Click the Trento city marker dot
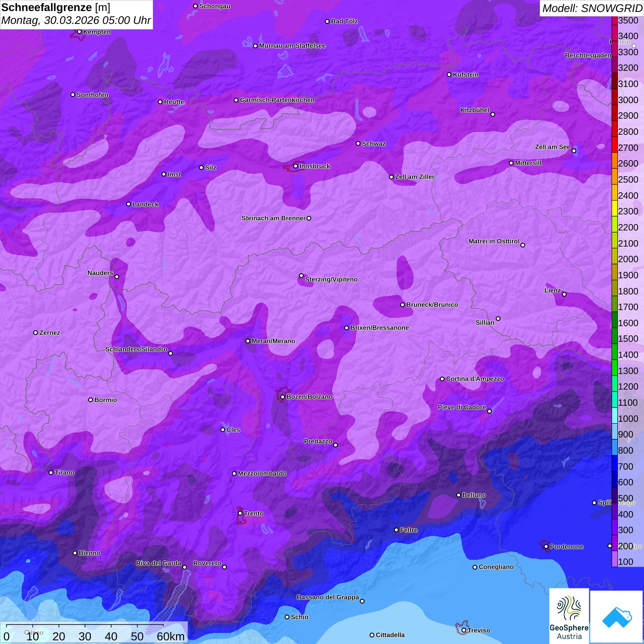Image resolution: width=644 pixels, height=644 pixels. coord(240,513)
